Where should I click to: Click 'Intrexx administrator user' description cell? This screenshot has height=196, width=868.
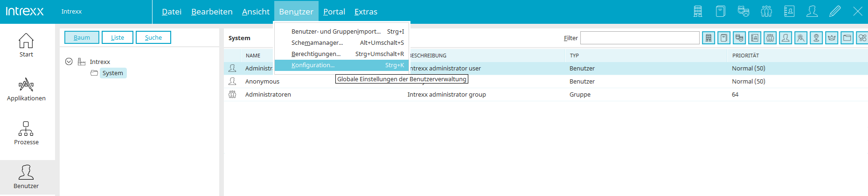445,69
